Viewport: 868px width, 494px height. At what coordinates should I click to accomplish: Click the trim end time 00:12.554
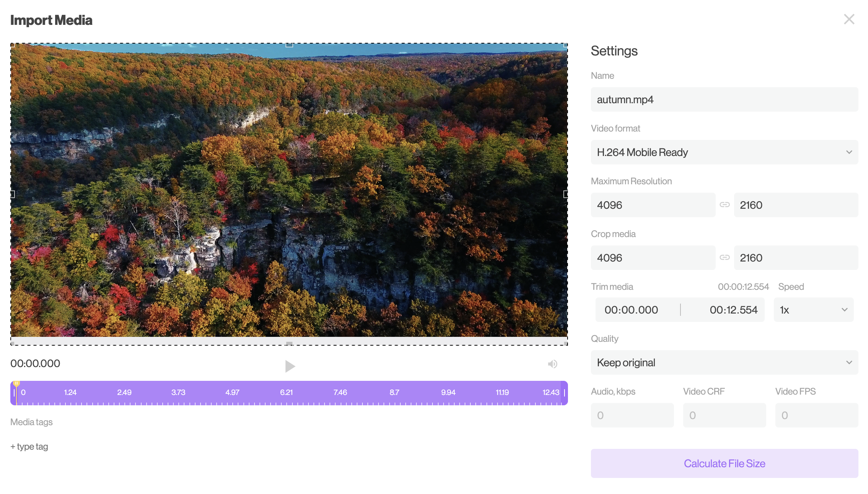(733, 310)
